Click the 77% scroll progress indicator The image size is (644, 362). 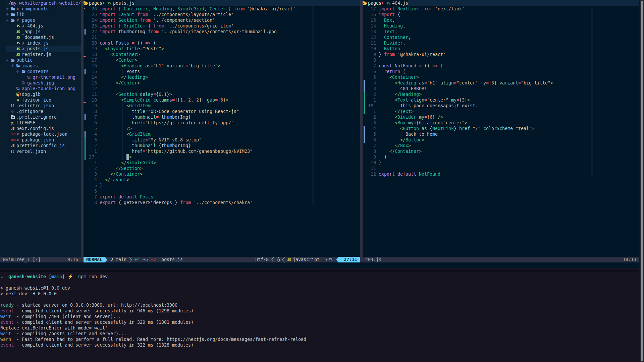click(x=329, y=259)
